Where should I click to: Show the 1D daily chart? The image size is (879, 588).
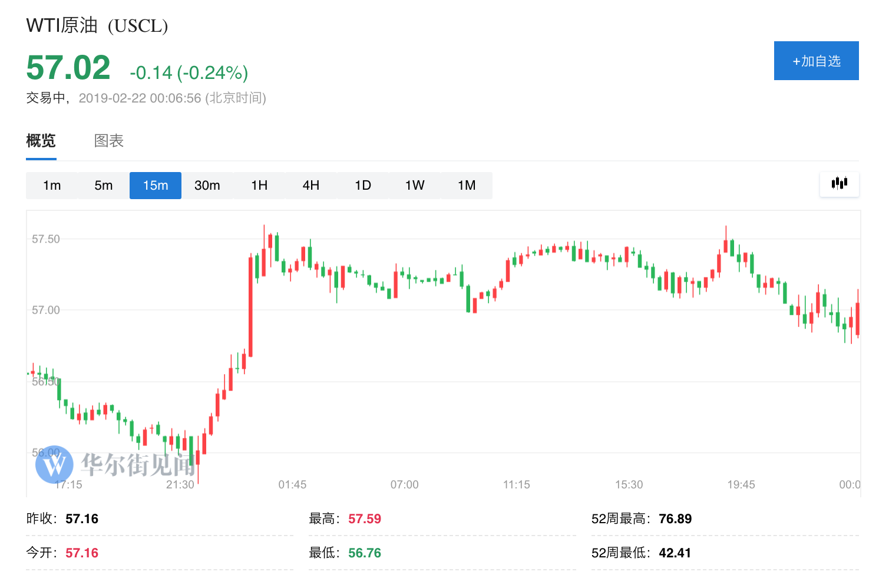363,186
